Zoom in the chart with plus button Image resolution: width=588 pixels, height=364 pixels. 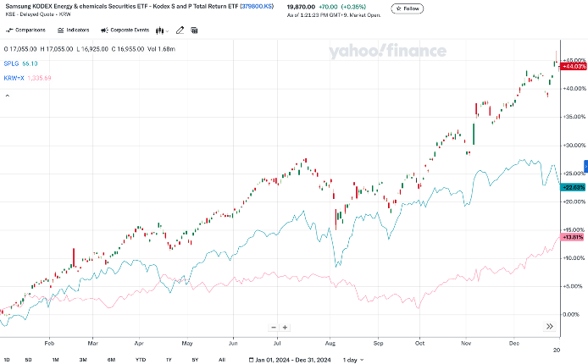pyautogui.click(x=285, y=328)
